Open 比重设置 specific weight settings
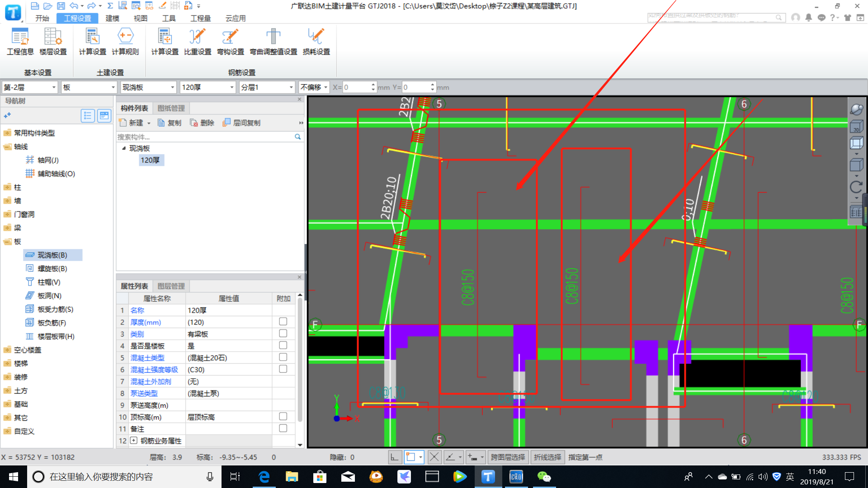Image resolution: width=868 pixels, height=488 pixels. pos(198,42)
